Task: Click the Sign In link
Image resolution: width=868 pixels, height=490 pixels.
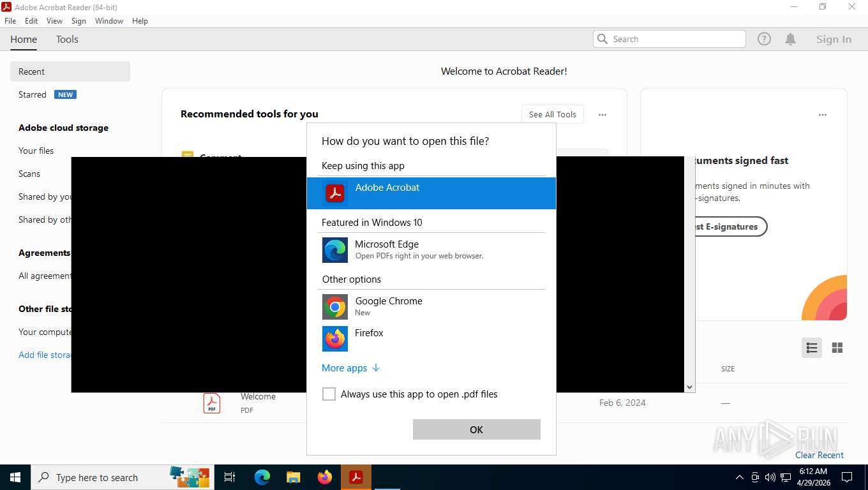Action: pos(834,40)
